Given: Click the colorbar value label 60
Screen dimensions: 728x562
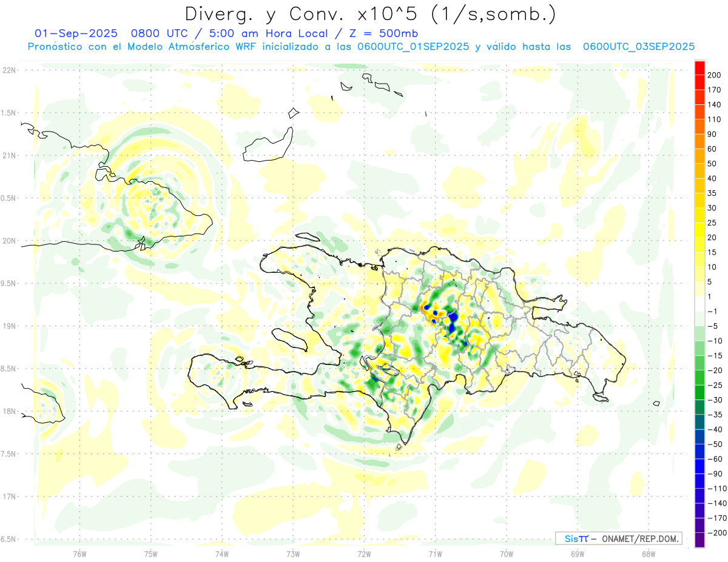Looking at the screenshot, I should tap(712, 149).
